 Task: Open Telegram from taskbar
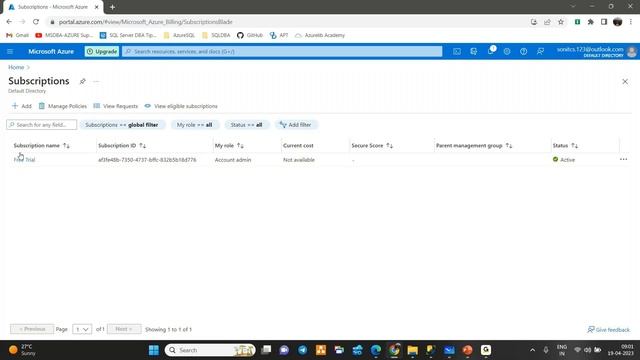302,350
